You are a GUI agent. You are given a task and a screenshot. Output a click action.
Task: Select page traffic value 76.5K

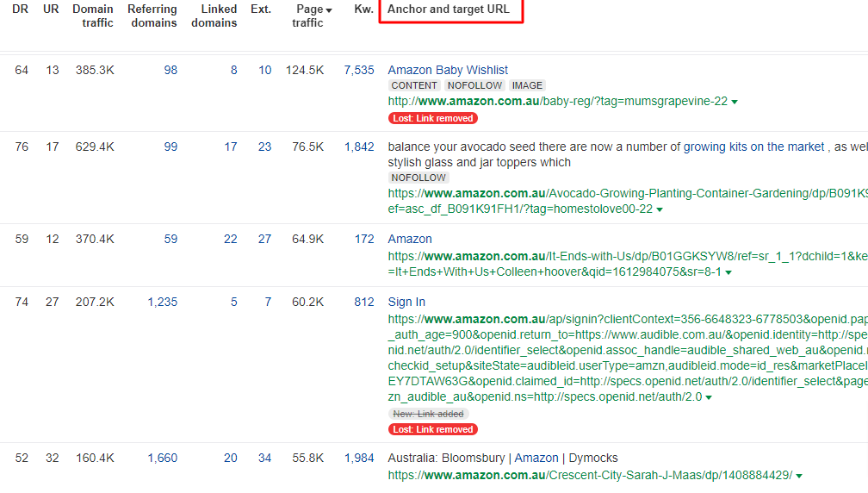(307, 147)
